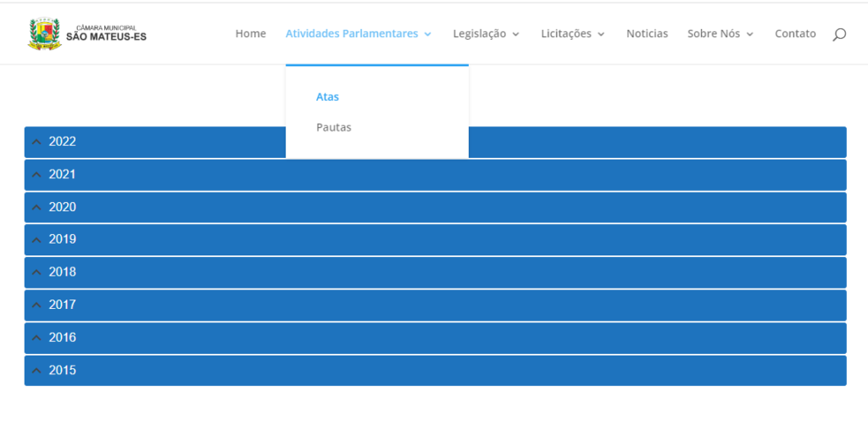Click the chevron icon beside 2019
The width and height of the screenshot is (868, 437).
pyautogui.click(x=36, y=240)
